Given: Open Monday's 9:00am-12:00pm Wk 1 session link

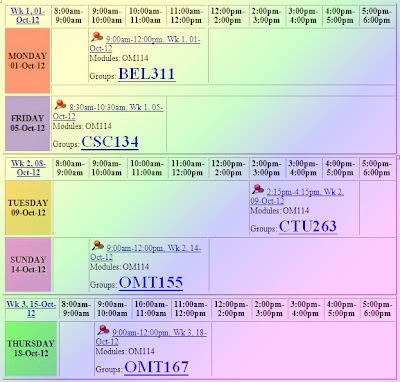Looking at the screenshot, I should [145, 44].
